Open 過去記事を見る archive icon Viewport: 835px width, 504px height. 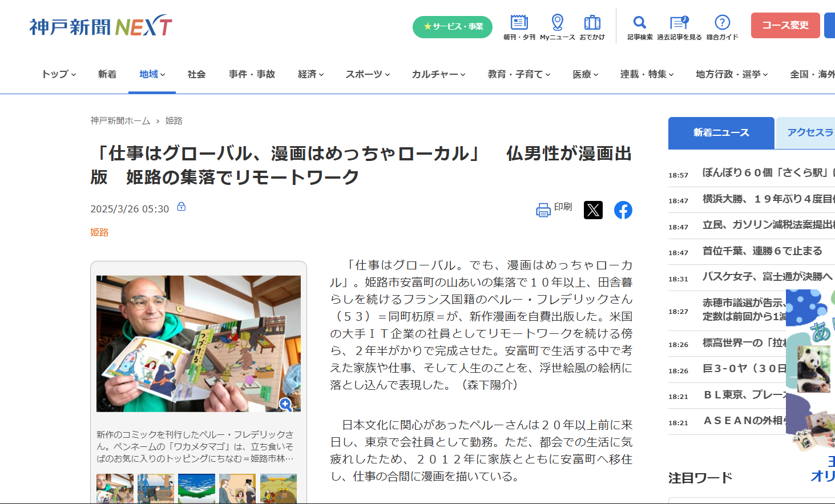click(679, 23)
